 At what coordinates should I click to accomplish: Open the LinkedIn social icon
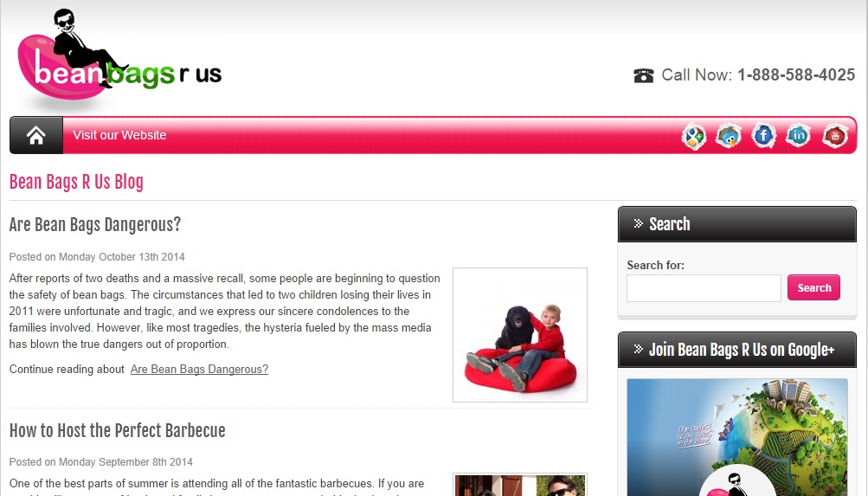tap(798, 136)
